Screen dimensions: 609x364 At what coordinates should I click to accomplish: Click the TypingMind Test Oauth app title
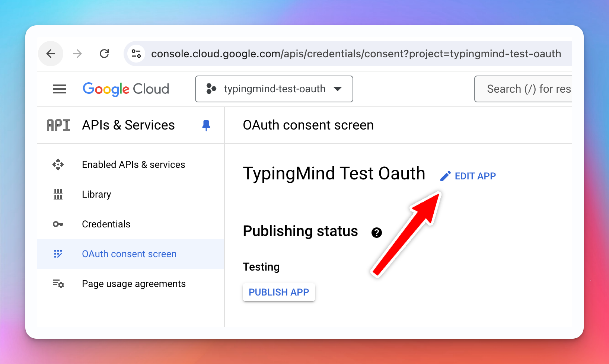point(334,173)
